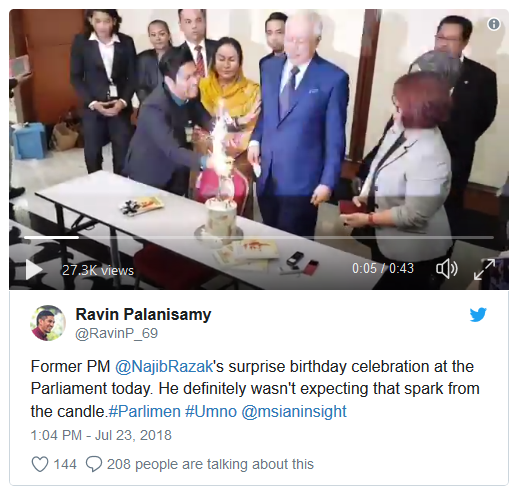The image size is (528, 499).
Task: Open Ravin Palanisamy's profile picture
Action: click(x=47, y=323)
